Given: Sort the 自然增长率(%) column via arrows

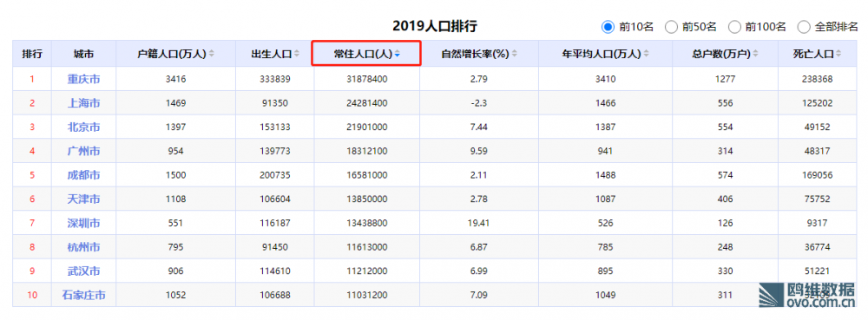Looking at the screenshot, I should 514,54.
